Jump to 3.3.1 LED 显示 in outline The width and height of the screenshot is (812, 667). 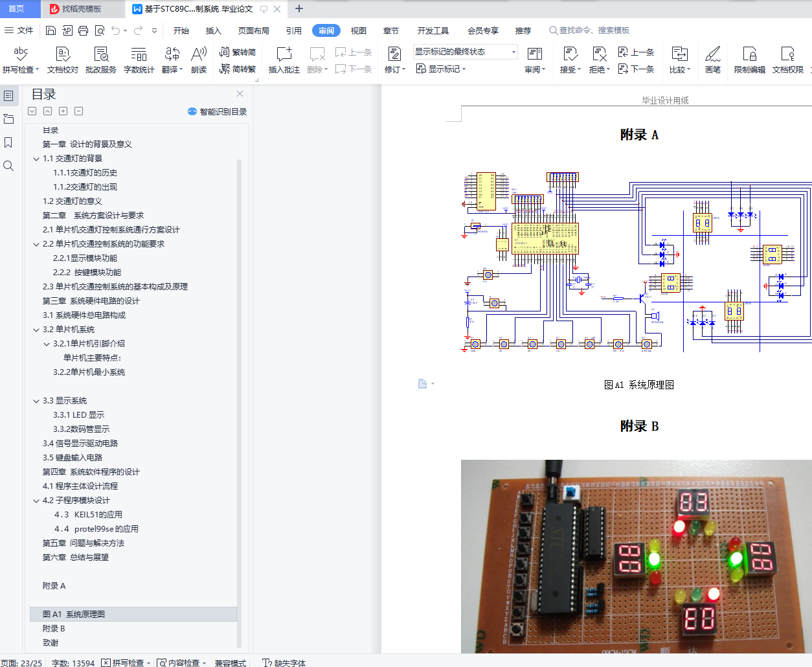(78, 415)
